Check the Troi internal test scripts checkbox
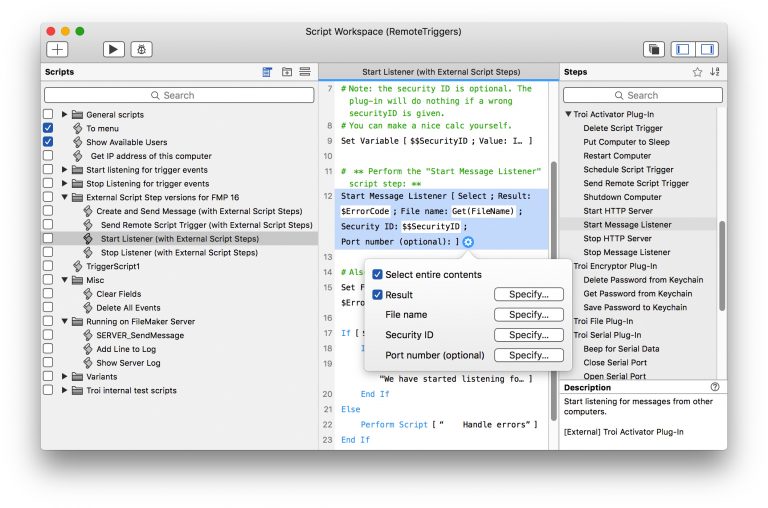Viewport: 768px width, 508px height. click(x=48, y=390)
